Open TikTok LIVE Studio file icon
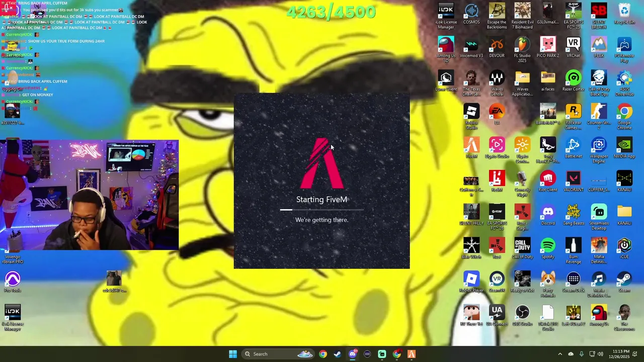This screenshot has height=362, width=644. (548, 318)
